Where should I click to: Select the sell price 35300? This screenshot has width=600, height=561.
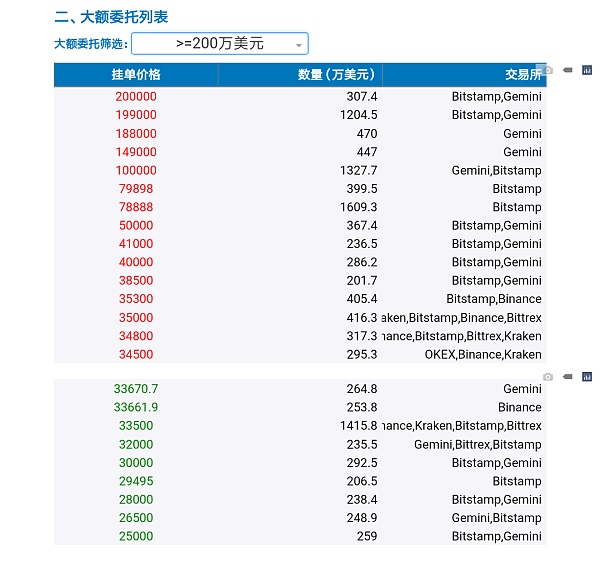coord(136,299)
